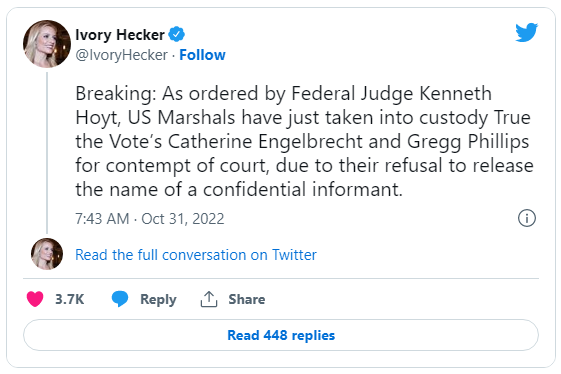561x374 pixels.
Task: Read the full conversation on Twitter
Action: tap(196, 255)
